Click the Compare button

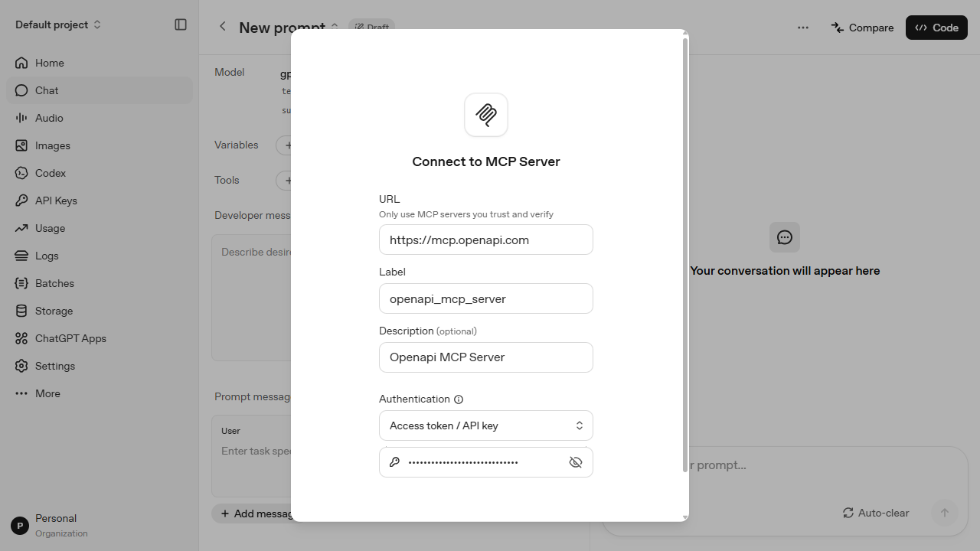click(862, 28)
